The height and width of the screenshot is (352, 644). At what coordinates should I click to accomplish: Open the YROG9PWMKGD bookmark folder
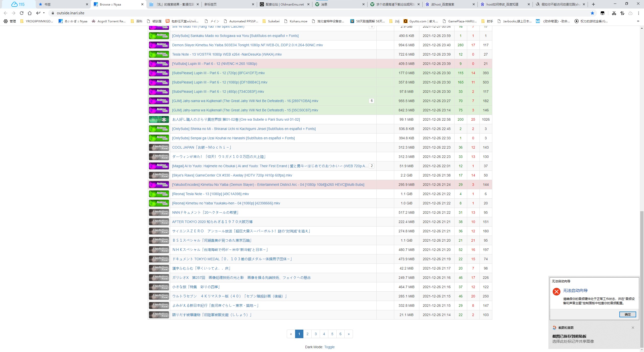[37, 21]
